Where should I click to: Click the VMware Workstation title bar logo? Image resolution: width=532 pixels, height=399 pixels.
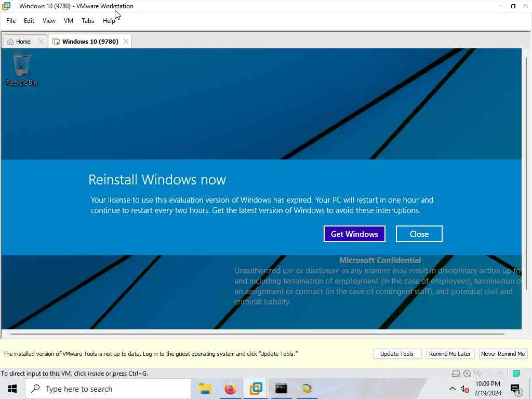coord(6,6)
